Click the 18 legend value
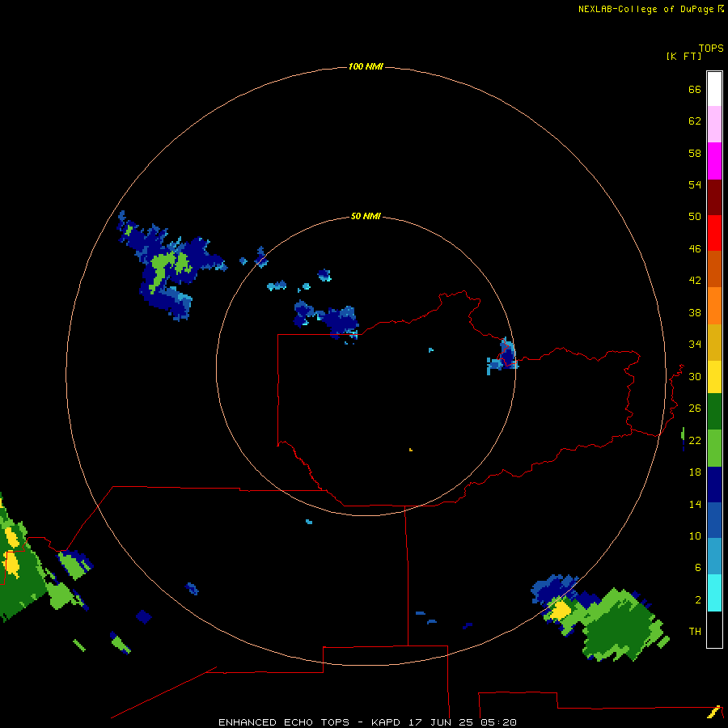The width and height of the screenshot is (728, 728). [x=695, y=472]
